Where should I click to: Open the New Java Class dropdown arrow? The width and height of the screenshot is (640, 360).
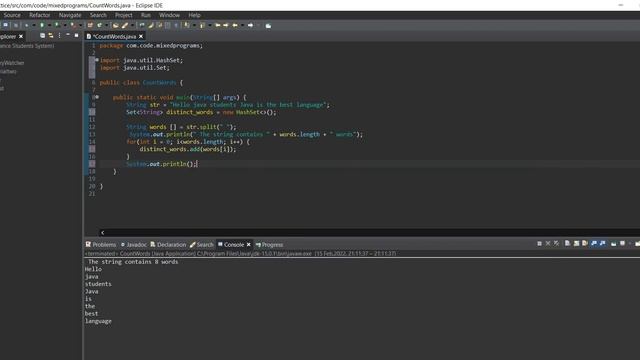click(107, 25)
